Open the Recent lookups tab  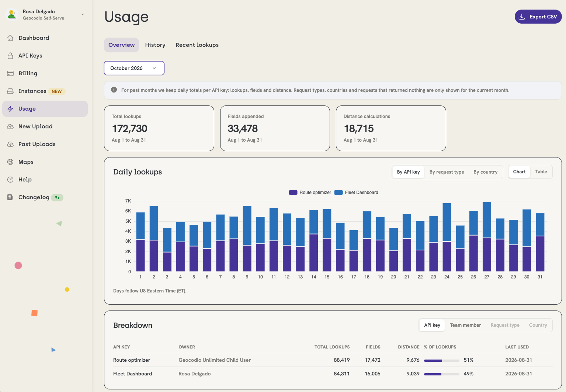[197, 45]
